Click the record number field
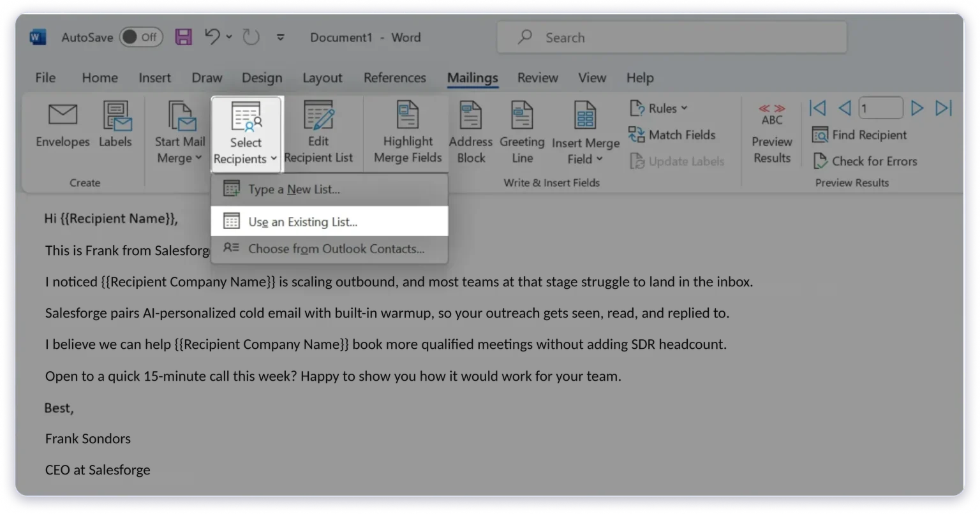This screenshot has height=514, width=980. (x=880, y=108)
